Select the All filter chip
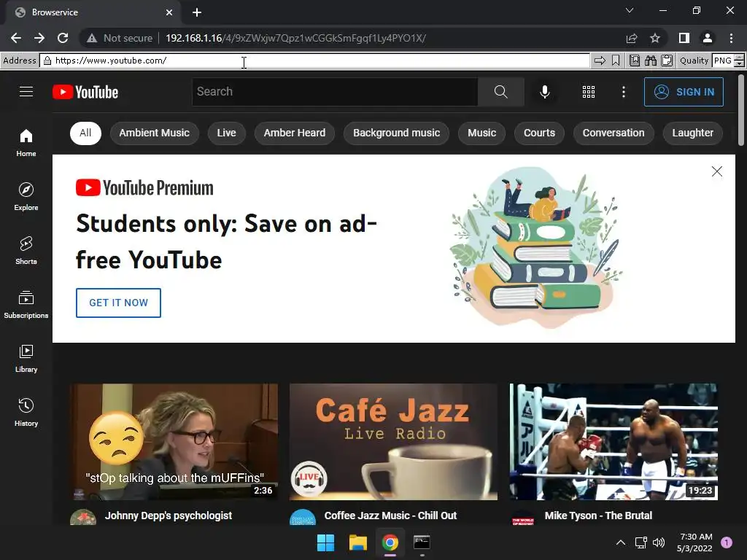This screenshot has width=747, height=560. tap(86, 133)
